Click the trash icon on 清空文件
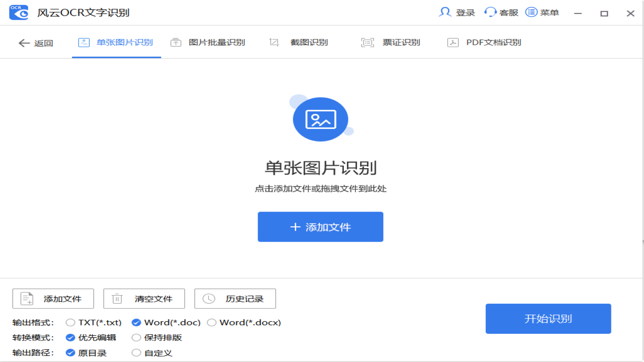 point(117,298)
